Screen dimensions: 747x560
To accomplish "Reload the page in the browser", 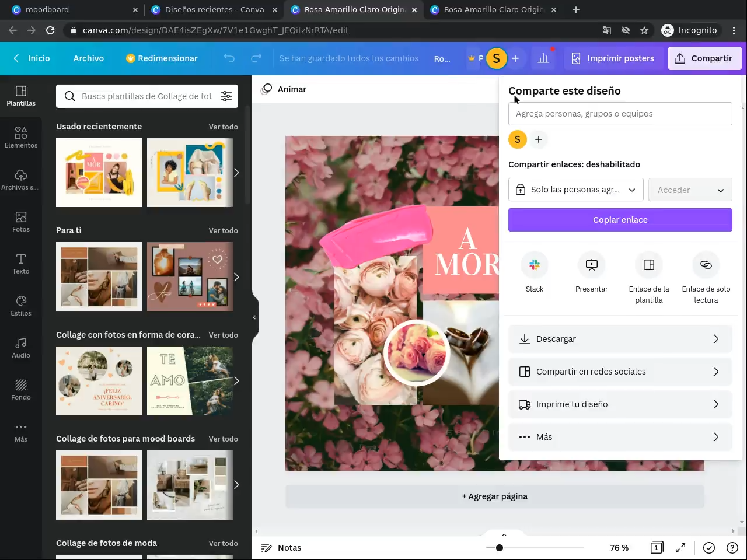I will coord(50,30).
